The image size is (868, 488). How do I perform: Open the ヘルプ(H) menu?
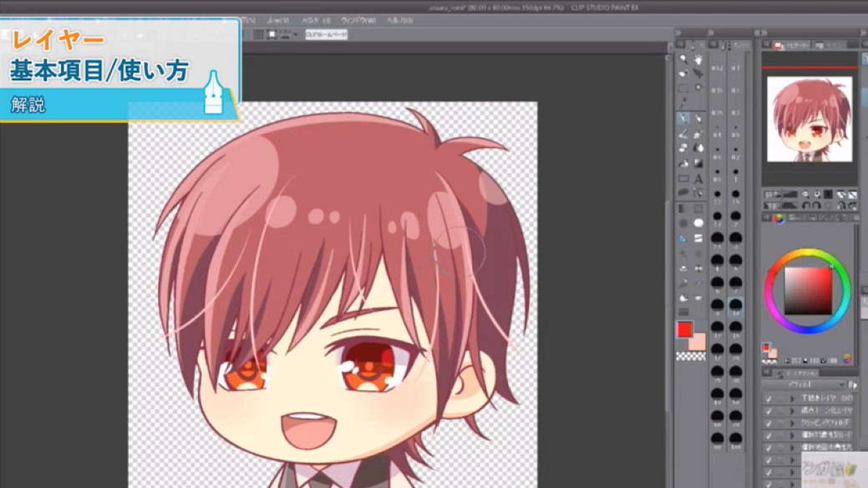pos(400,20)
